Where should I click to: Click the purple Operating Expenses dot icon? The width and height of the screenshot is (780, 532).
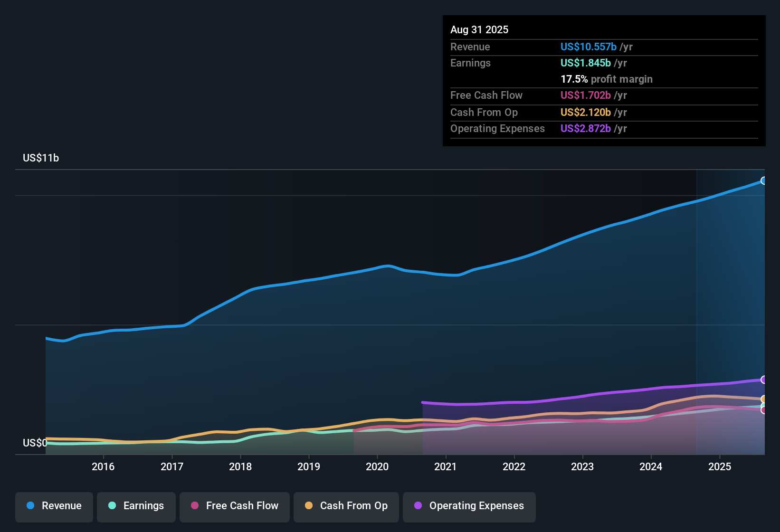click(418, 506)
